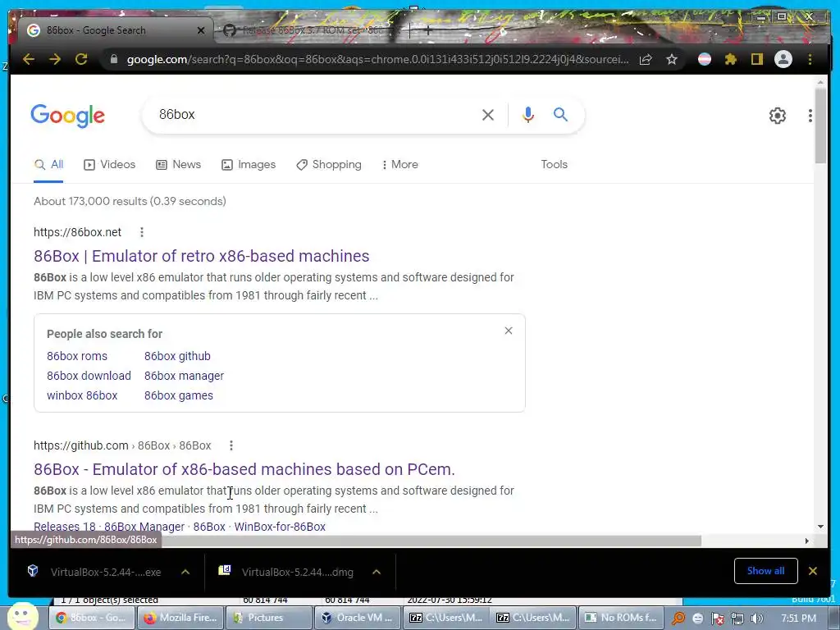
Task: Click the Start button smiley face
Action: coord(23,616)
